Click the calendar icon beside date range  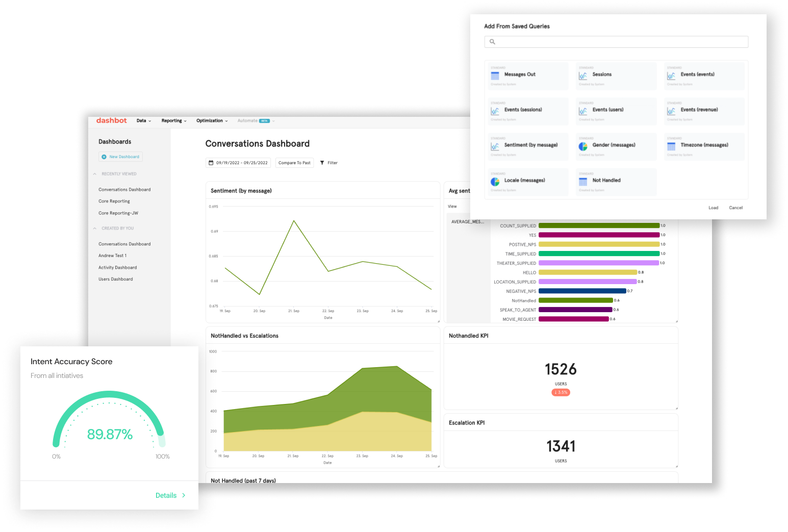tap(211, 163)
